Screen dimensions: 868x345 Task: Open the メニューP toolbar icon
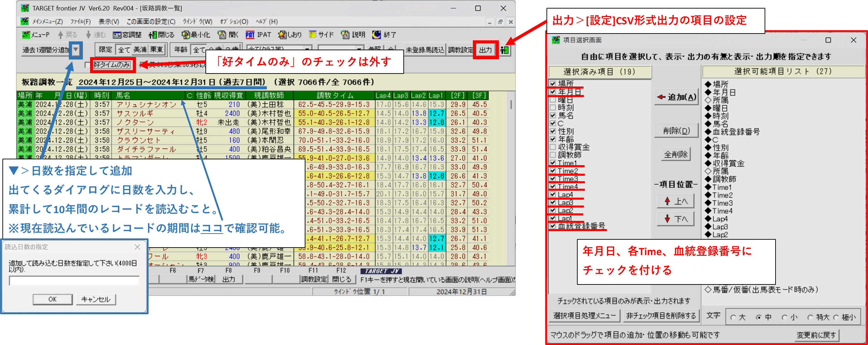click(x=26, y=35)
